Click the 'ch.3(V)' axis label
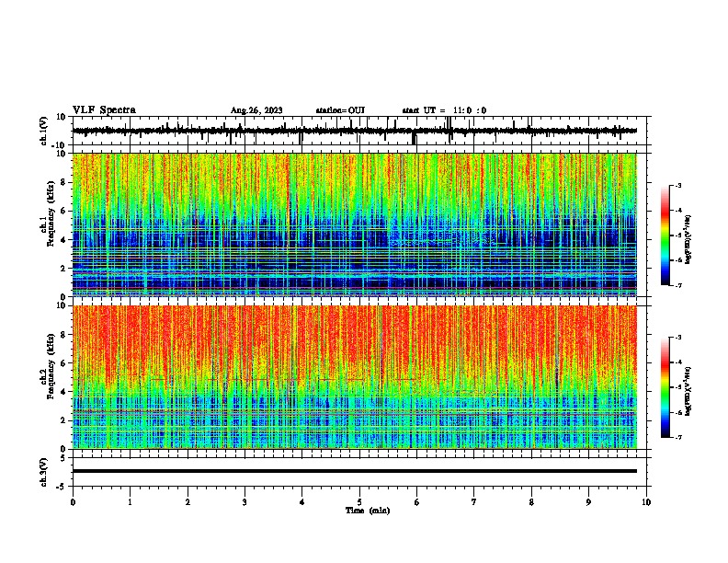Screen dimensions: 728x563 pos(44,473)
